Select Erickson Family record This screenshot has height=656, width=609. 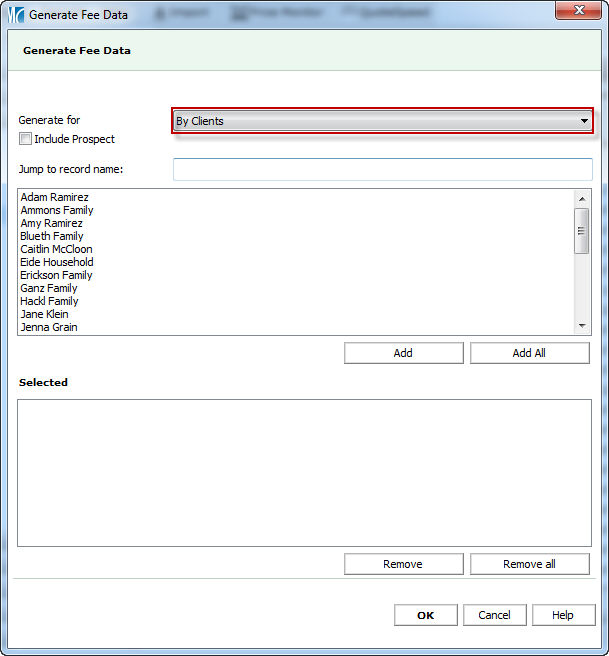[56, 275]
